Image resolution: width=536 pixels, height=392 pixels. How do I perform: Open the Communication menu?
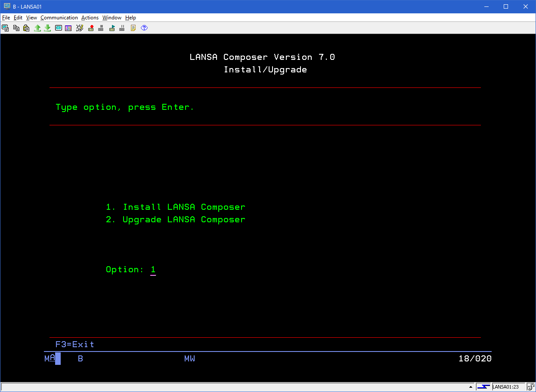(59, 18)
